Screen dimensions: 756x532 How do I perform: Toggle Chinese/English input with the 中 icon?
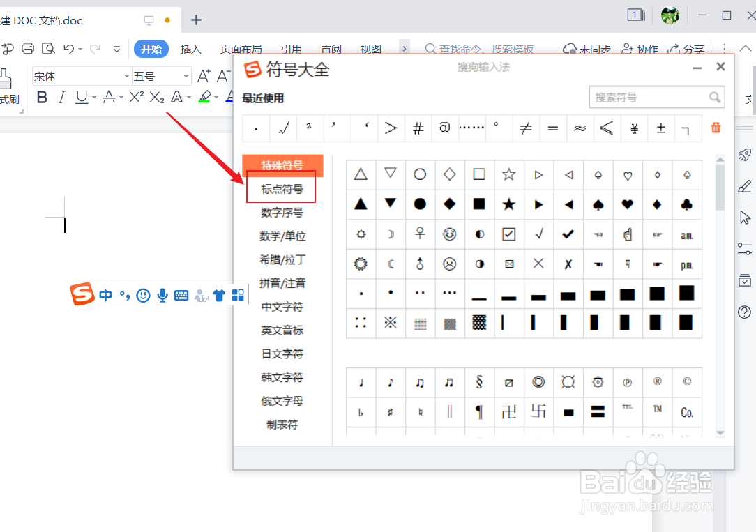pos(105,295)
